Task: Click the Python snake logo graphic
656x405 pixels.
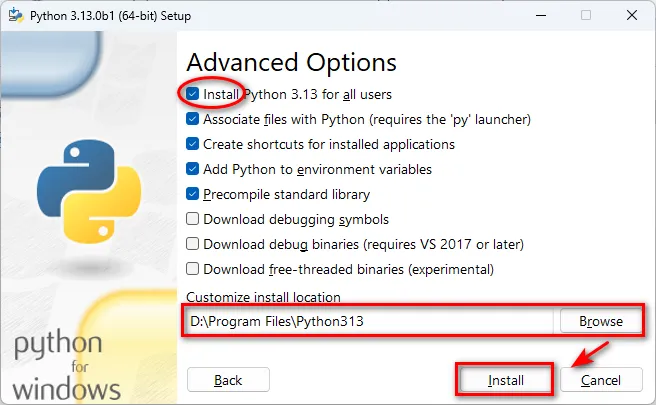Action: point(89,191)
